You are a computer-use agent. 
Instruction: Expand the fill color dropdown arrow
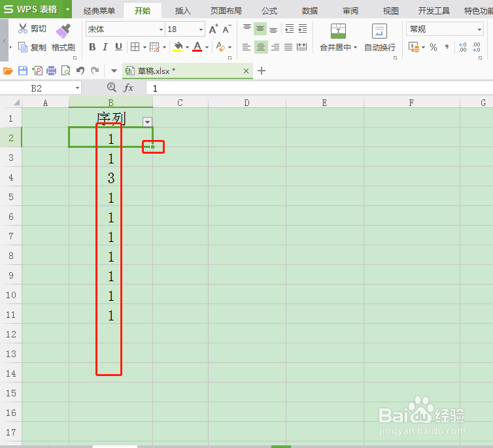tap(187, 48)
